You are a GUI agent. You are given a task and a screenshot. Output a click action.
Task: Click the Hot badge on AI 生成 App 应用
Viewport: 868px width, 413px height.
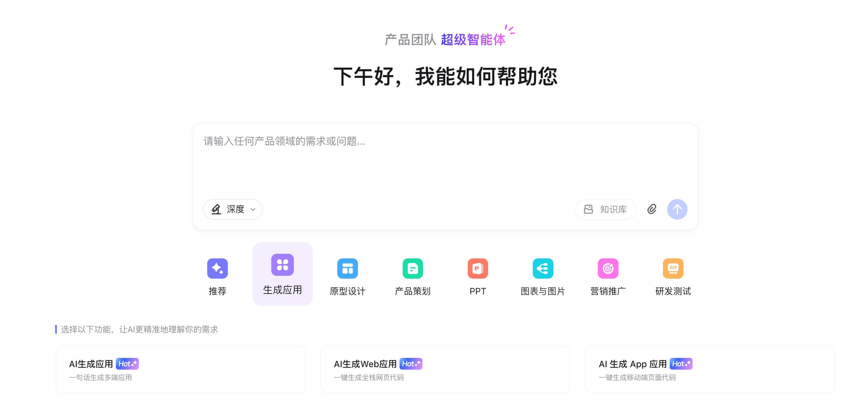681,364
